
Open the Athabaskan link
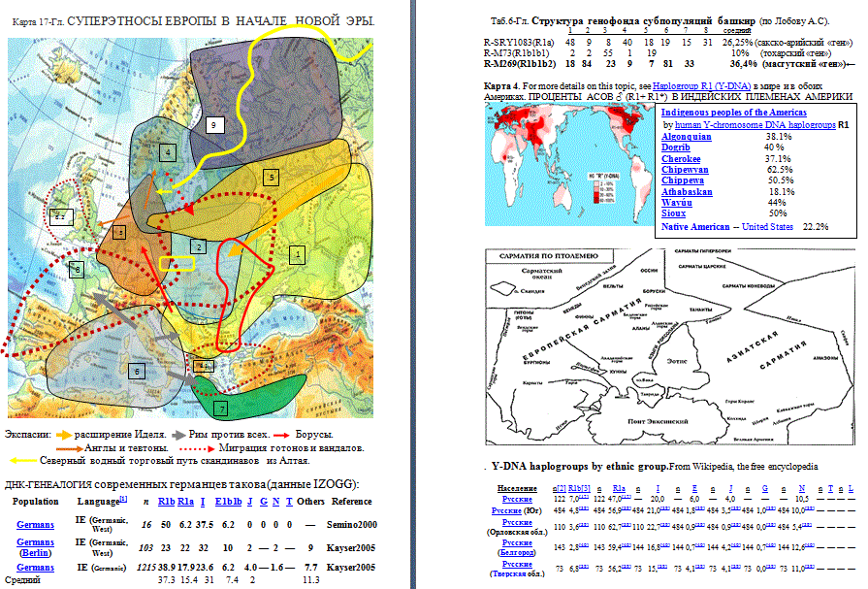click(687, 192)
